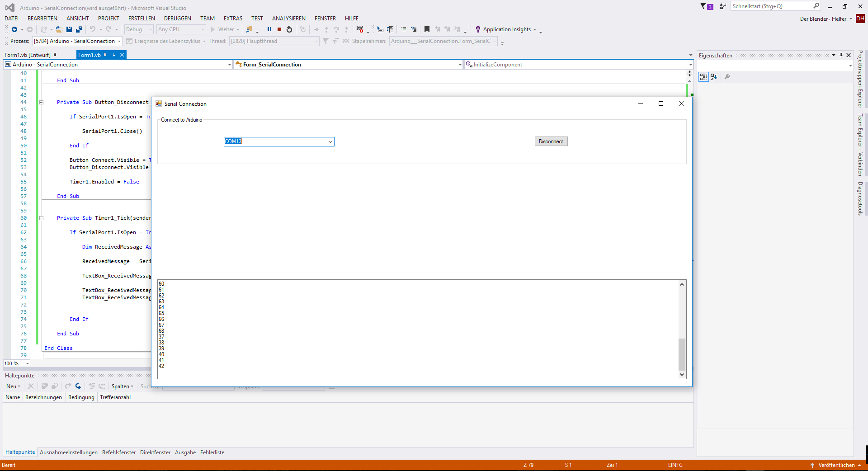The height and width of the screenshot is (471, 868).
Task: Switch to the Ausgabe tab
Action: click(185, 452)
